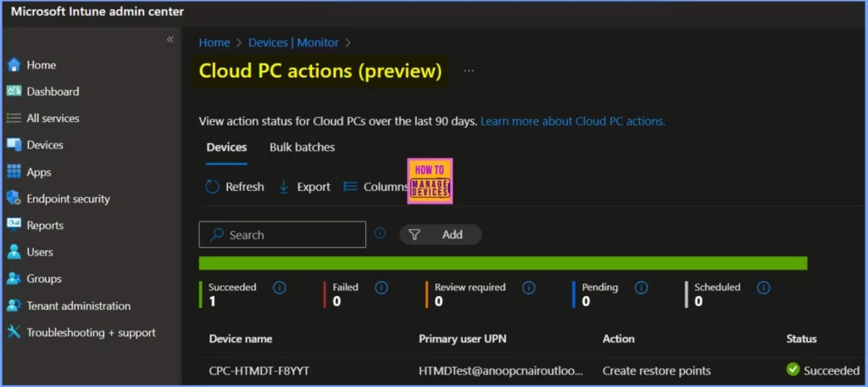This screenshot has height=387, width=868.
Task: Sort by Device name column
Action: pyautogui.click(x=240, y=339)
